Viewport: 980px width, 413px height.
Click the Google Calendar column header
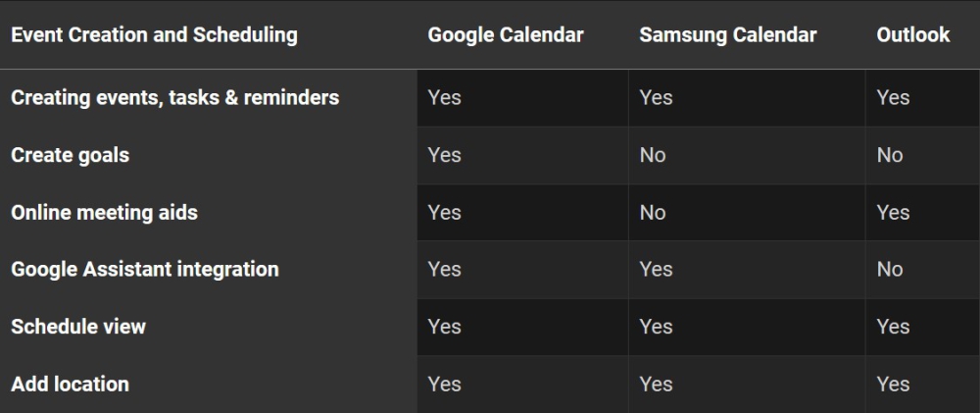(506, 35)
